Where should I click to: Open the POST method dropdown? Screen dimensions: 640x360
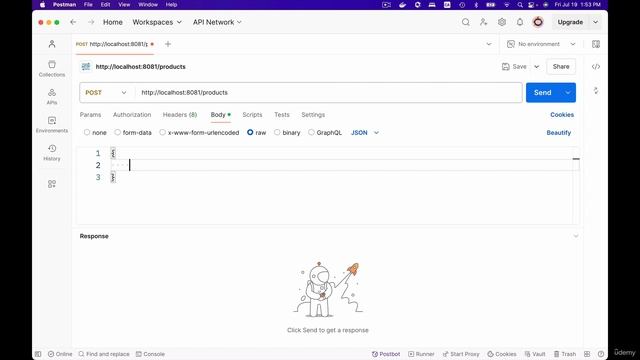(x=106, y=93)
